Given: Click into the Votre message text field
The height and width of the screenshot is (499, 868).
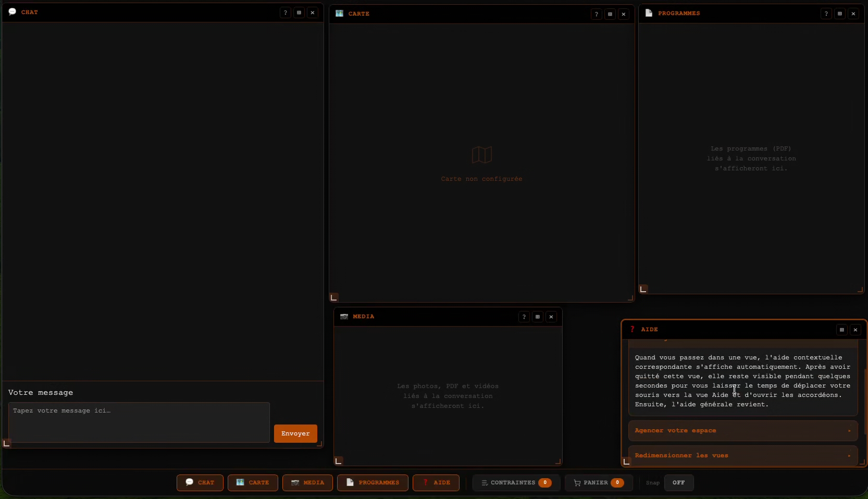Looking at the screenshot, I should (x=139, y=422).
